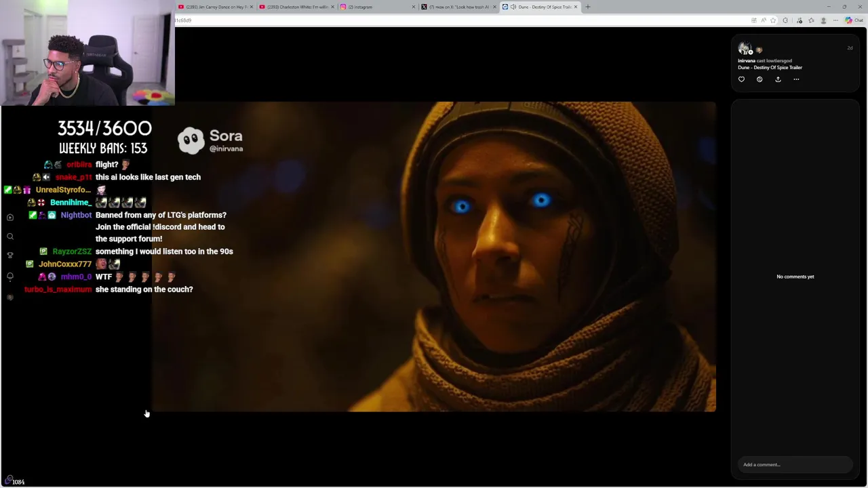This screenshot has height=488, width=868.
Task: Click chat username JohnCoxxx777
Action: coord(65,264)
